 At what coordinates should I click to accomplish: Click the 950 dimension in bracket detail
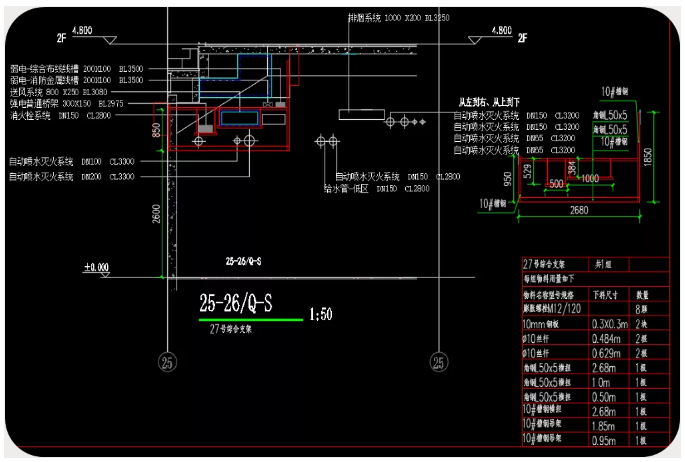[x=507, y=179]
